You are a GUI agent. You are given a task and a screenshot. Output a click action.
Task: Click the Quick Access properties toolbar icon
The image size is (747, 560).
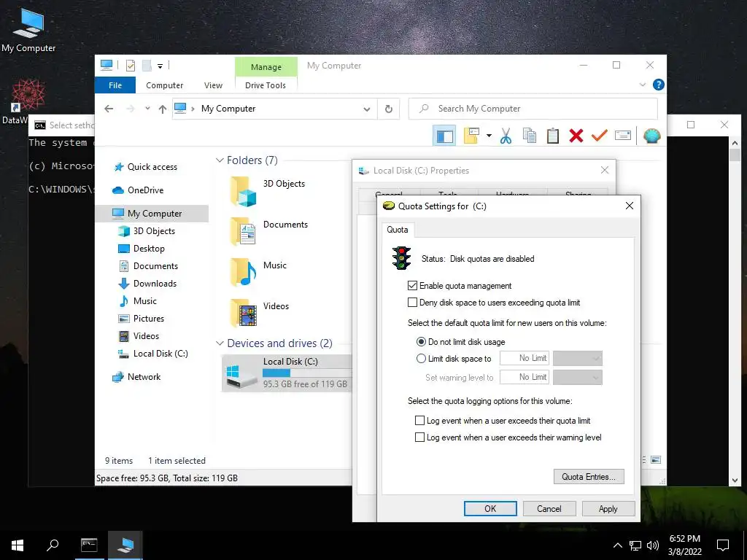(x=131, y=66)
